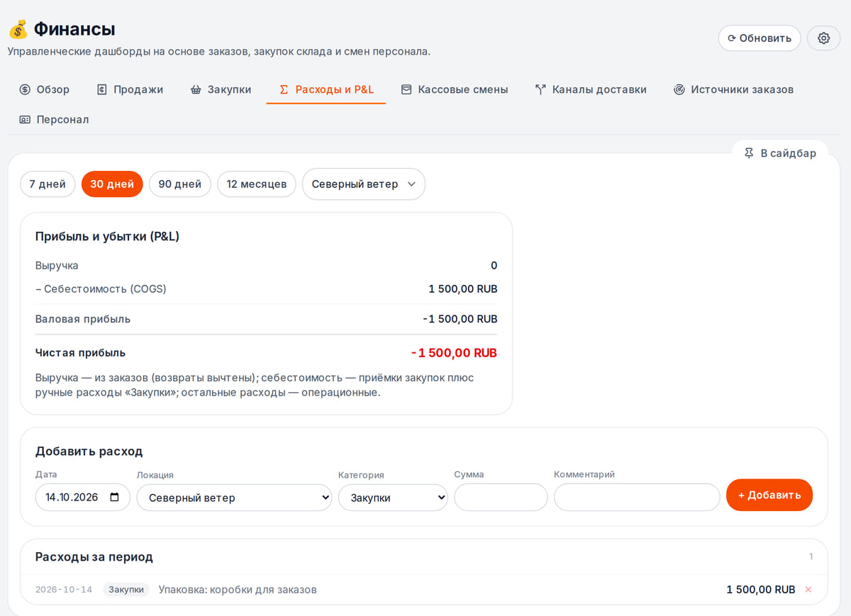
Task: Click the Себестоимость (COGS) row label
Action: pyautogui.click(x=101, y=289)
